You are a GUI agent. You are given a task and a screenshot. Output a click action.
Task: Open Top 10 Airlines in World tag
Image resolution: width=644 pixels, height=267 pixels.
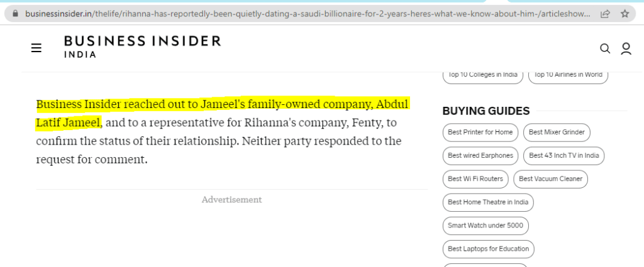(568, 75)
